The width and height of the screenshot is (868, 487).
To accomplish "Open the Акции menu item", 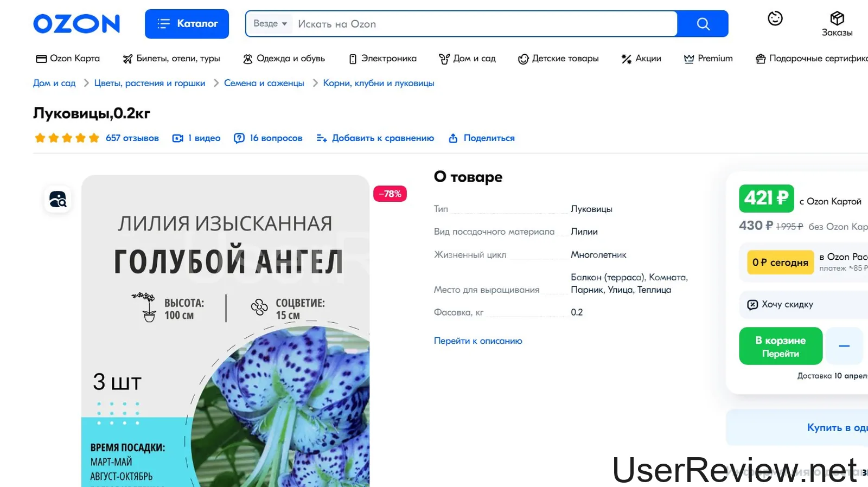I will [641, 59].
